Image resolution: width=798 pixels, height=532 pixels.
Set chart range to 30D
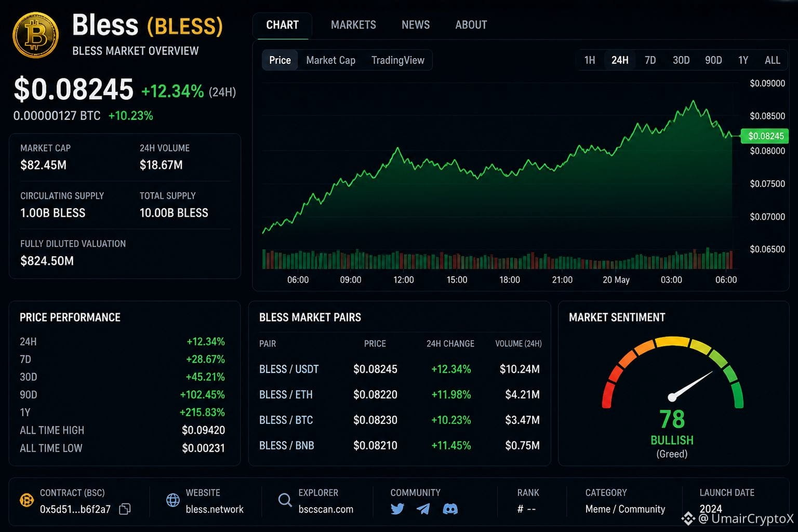point(681,60)
